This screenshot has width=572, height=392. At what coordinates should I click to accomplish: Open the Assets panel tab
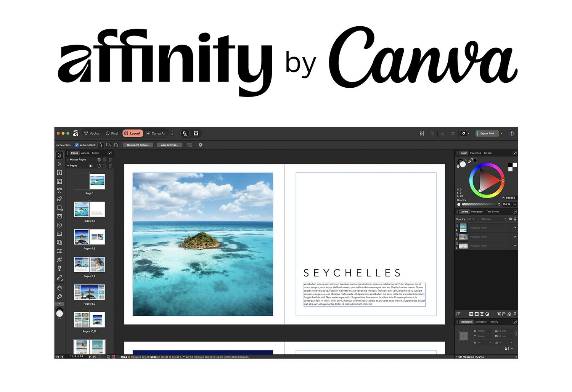85,153
